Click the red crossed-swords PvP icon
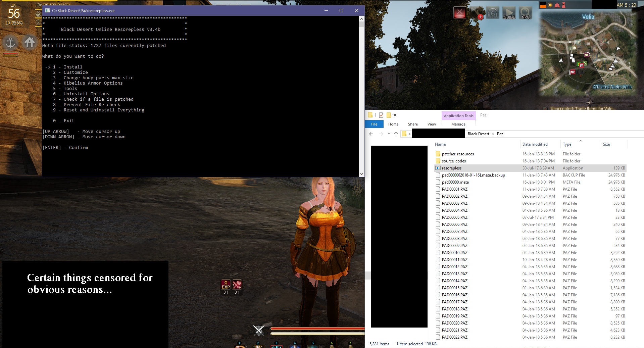The height and width of the screenshot is (348, 644). point(459,13)
